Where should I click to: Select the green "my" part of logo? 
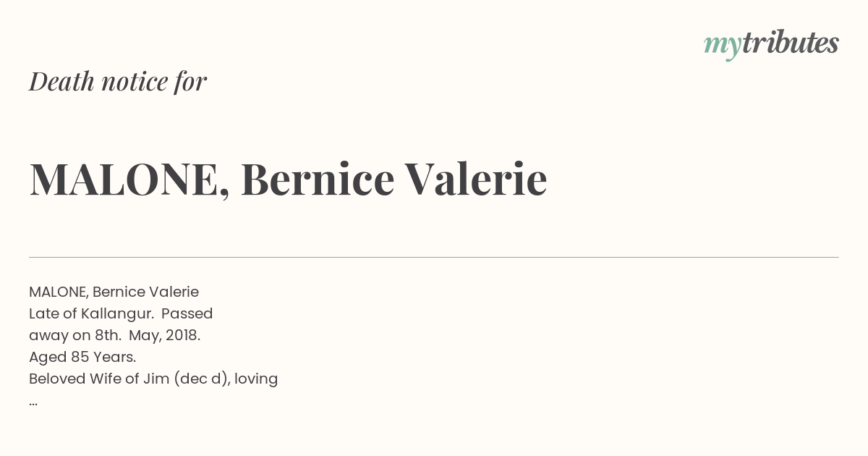coord(722,47)
